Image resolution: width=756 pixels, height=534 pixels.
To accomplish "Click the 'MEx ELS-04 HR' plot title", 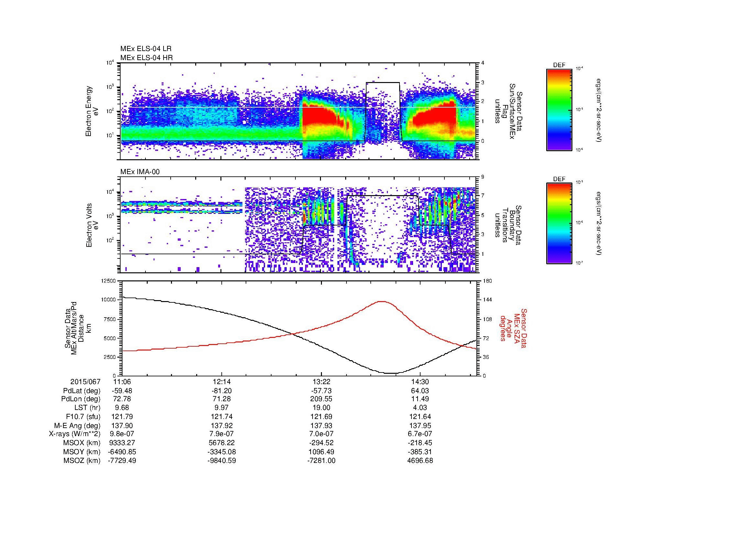I will point(146,58).
